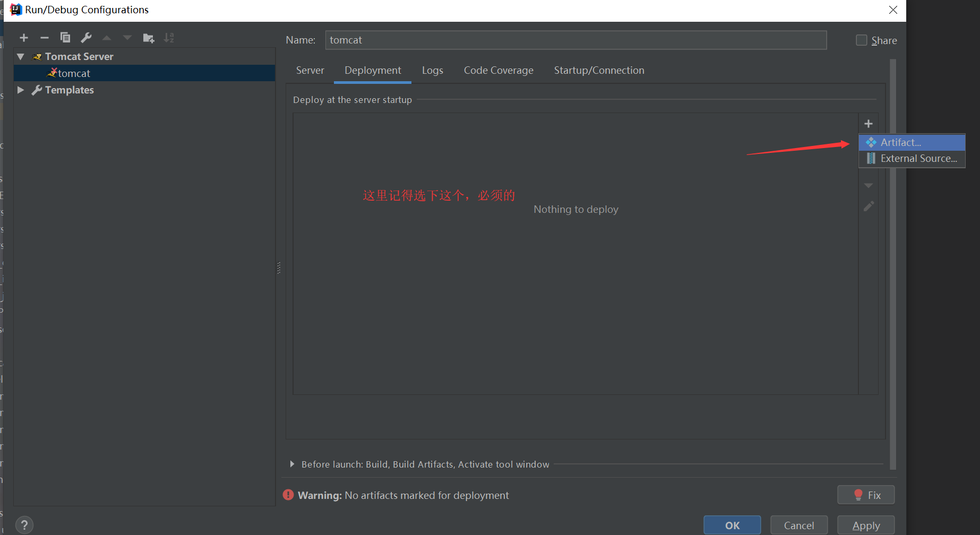Image resolution: width=980 pixels, height=535 pixels.
Task: Open the Logs tab
Action: point(433,70)
